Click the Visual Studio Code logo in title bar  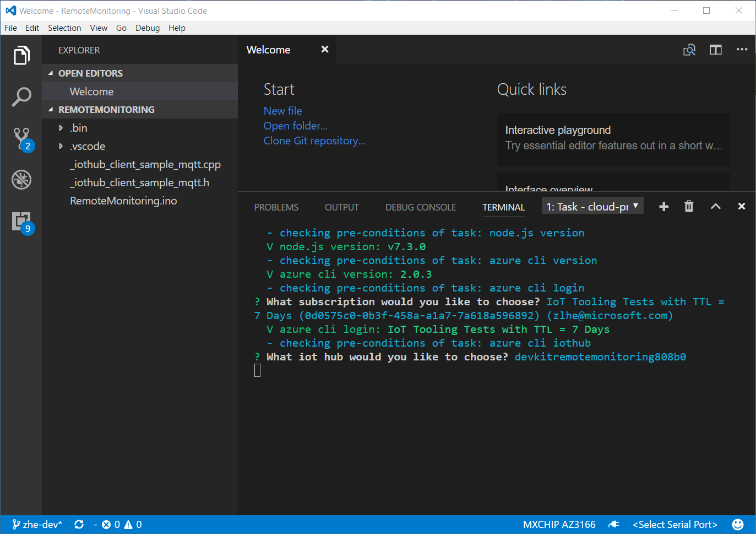[10, 10]
